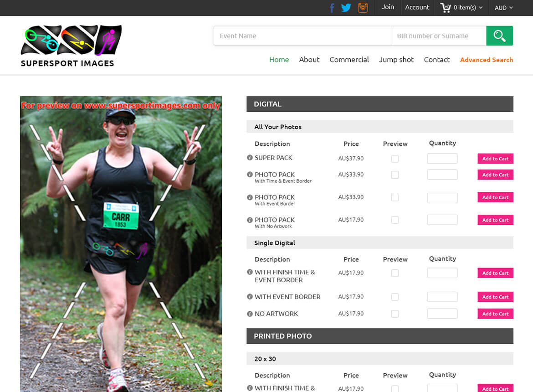533x392 pixels.
Task: Open the Instagram icon in header
Action: [363, 8]
